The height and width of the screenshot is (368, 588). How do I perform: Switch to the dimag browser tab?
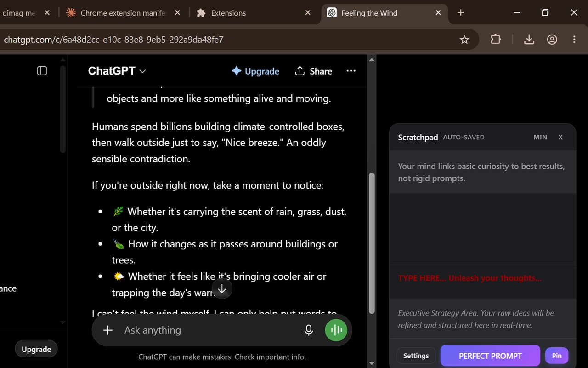point(18,13)
